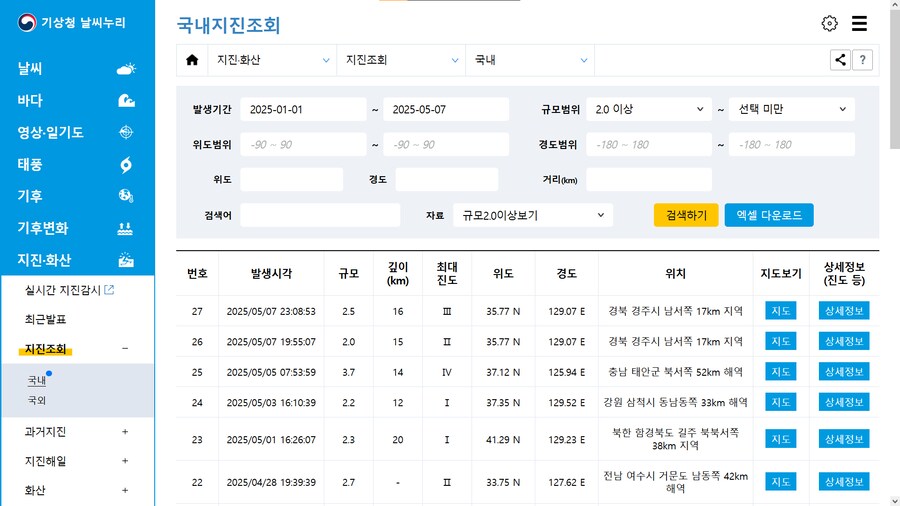Click the start date field 2025-01-01

303,109
